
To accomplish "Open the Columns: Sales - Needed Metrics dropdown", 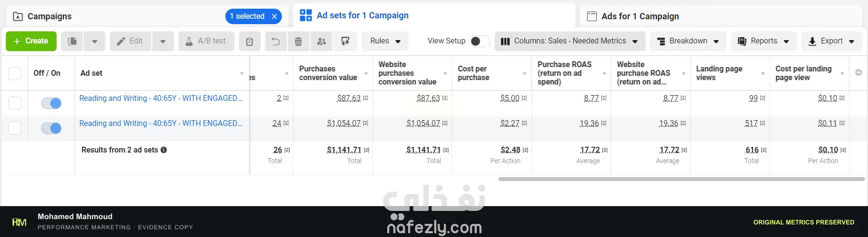I will coord(569,42).
